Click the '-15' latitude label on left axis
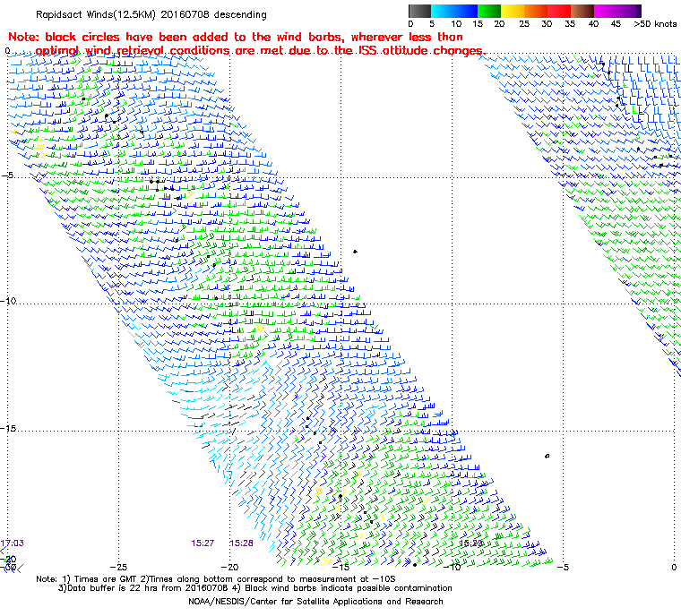 (x=9, y=429)
